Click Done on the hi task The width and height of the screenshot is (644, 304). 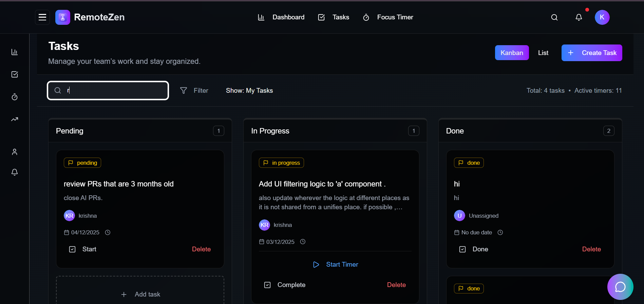coord(474,249)
